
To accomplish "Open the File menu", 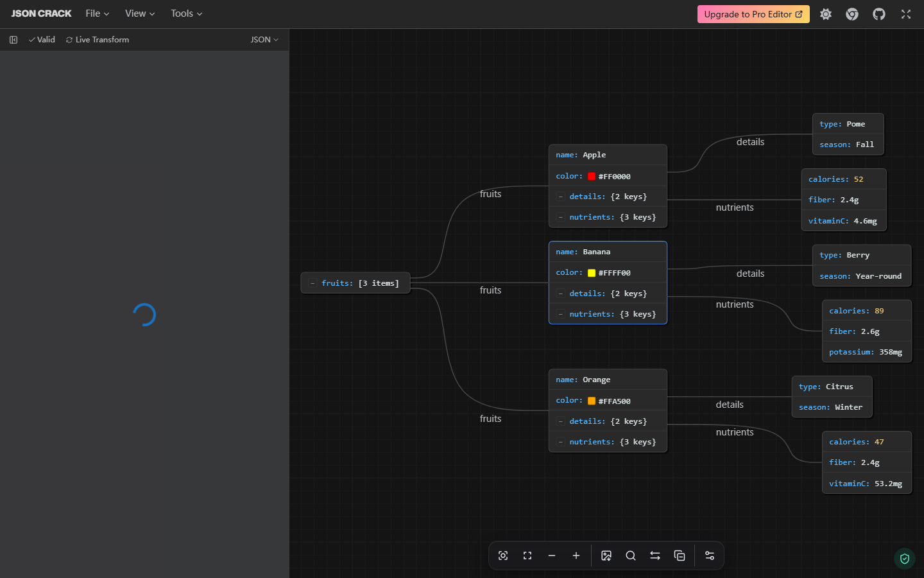I will click(98, 13).
